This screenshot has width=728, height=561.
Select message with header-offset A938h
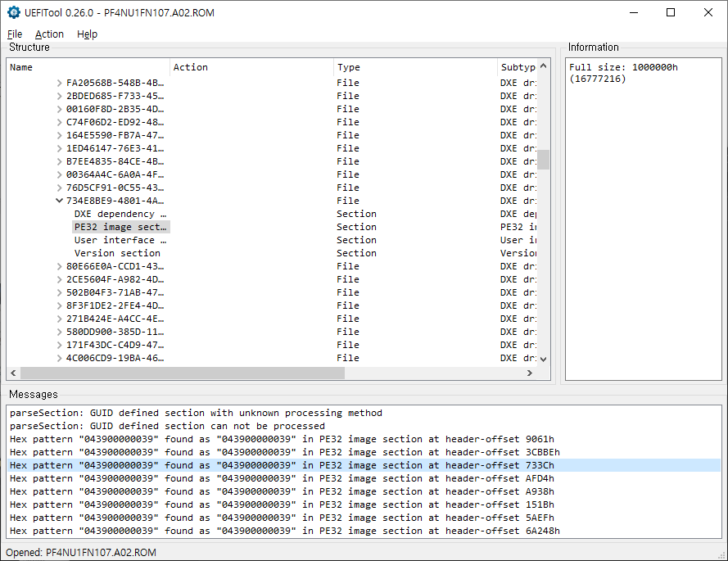(364, 491)
